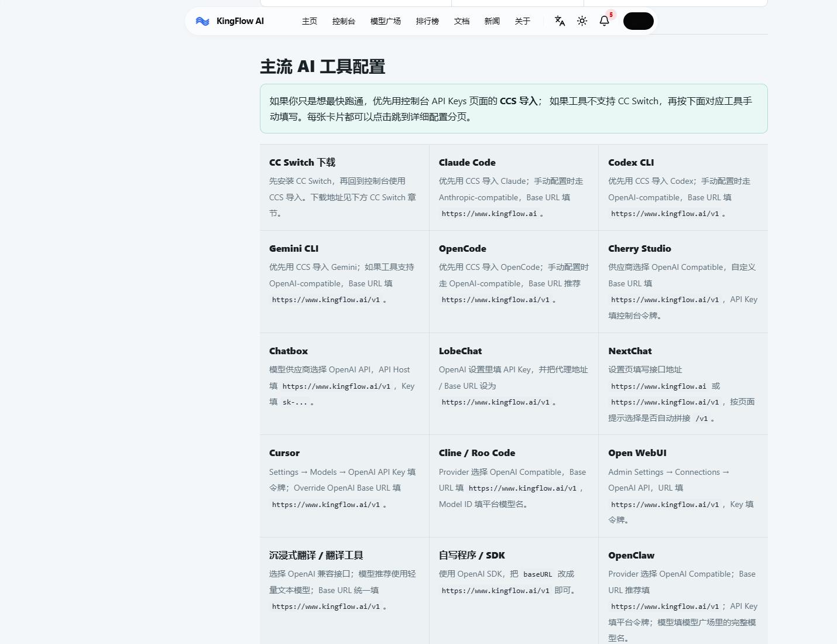837x644 pixels.
Task: Click the KingFlow AI wave logo
Action: point(203,21)
